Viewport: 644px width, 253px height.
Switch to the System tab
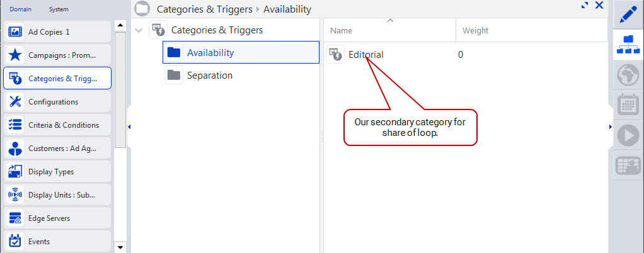tap(59, 9)
